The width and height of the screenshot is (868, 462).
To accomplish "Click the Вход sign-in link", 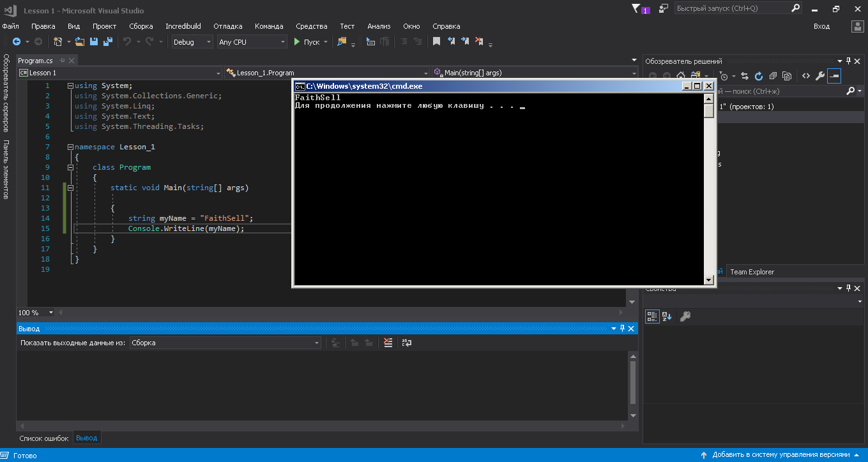I will point(821,26).
